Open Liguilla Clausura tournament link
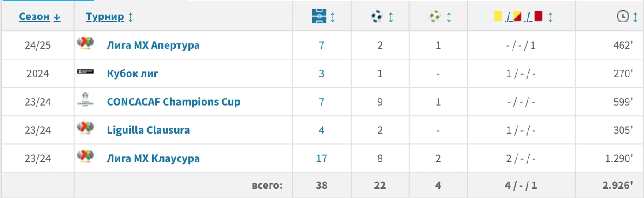The height and width of the screenshot is (198, 644). (148, 130)
